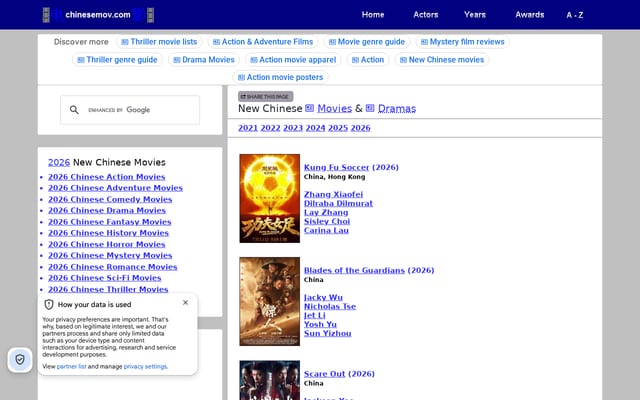Open 2026 Chinese Adventure Movies
640x400 pixels.
click(x=115, y=188)
